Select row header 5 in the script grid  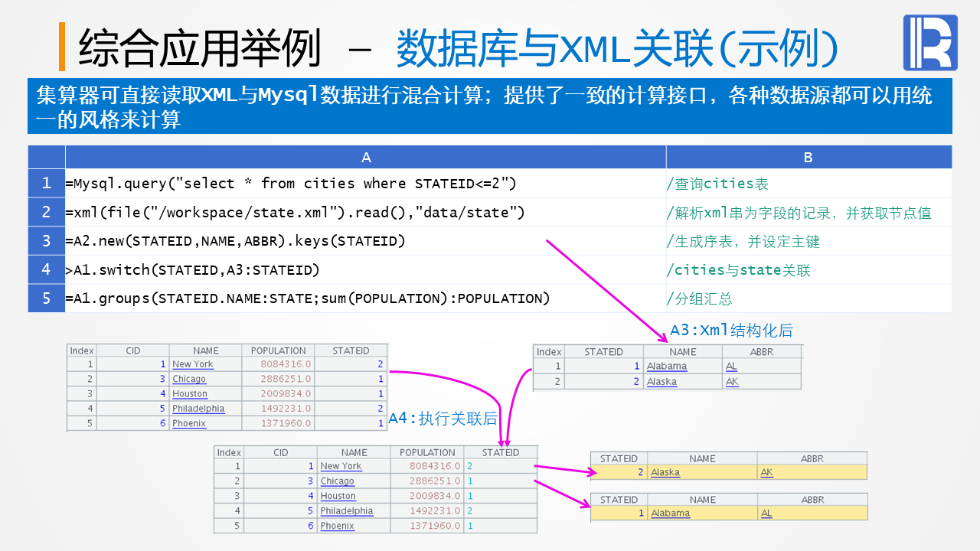(x=47, y=298)
